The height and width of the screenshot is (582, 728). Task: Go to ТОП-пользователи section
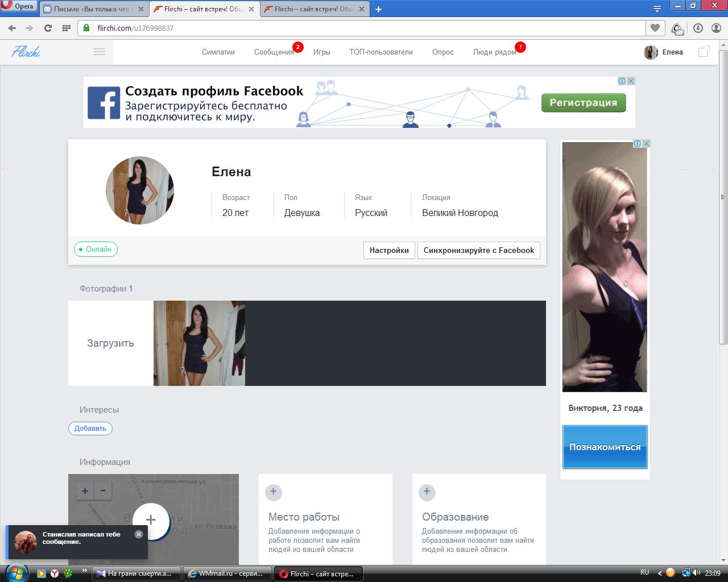(x=381, y=52)
